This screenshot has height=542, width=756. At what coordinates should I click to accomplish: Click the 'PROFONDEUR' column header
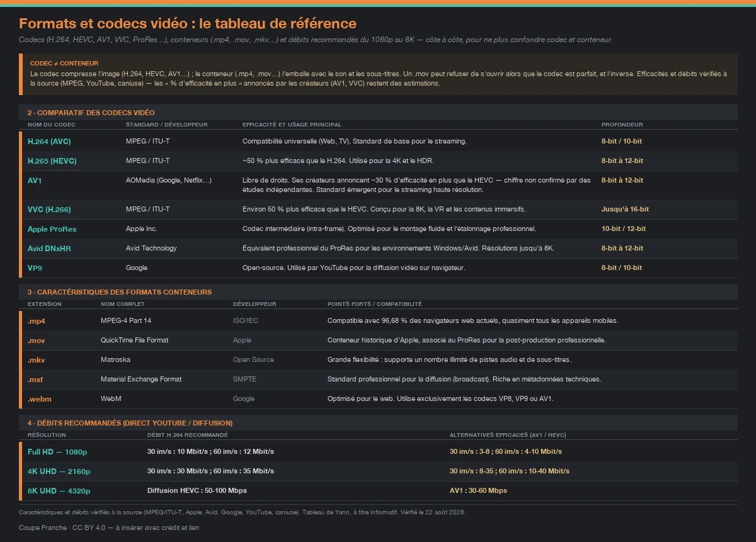click(x=622, y=125)
